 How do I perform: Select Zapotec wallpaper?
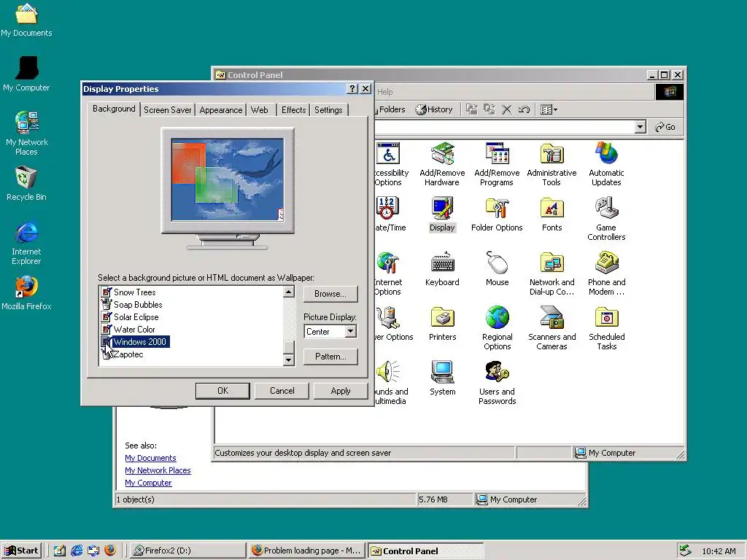(x=128, y=354)
